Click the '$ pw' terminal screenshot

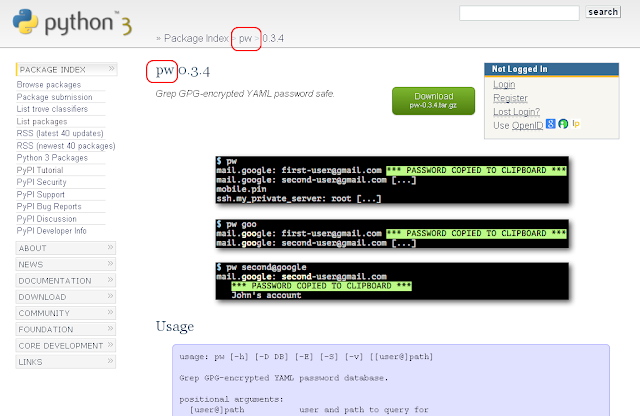(392, 180)
